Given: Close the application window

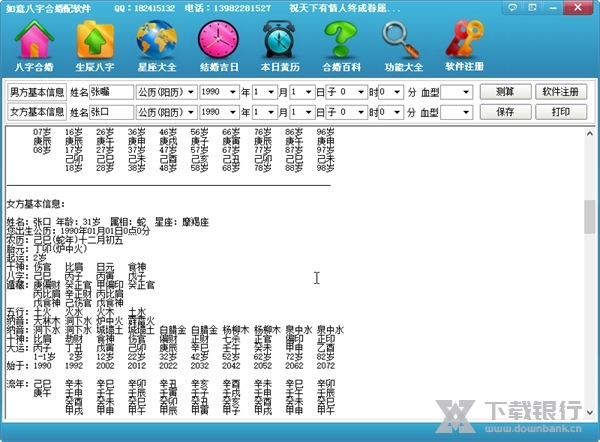Looking at the screenshot, I should [577, 7].
